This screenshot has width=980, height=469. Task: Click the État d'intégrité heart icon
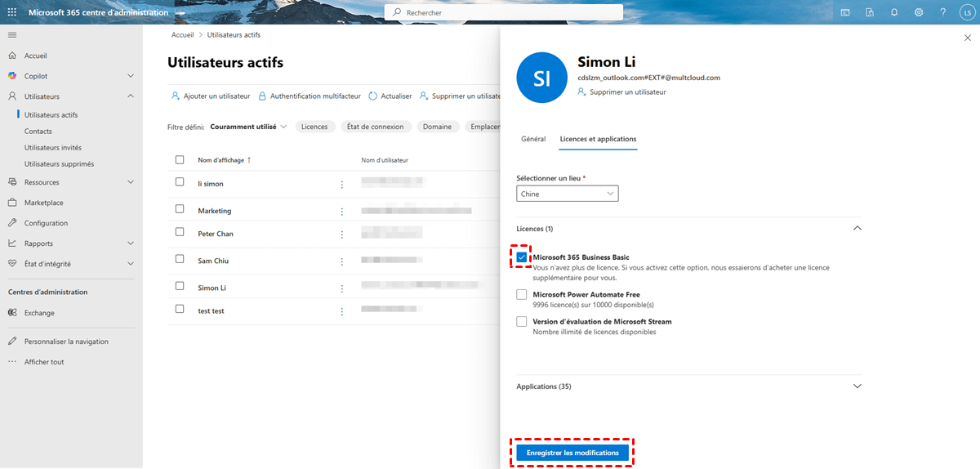(x=12, y=264)
